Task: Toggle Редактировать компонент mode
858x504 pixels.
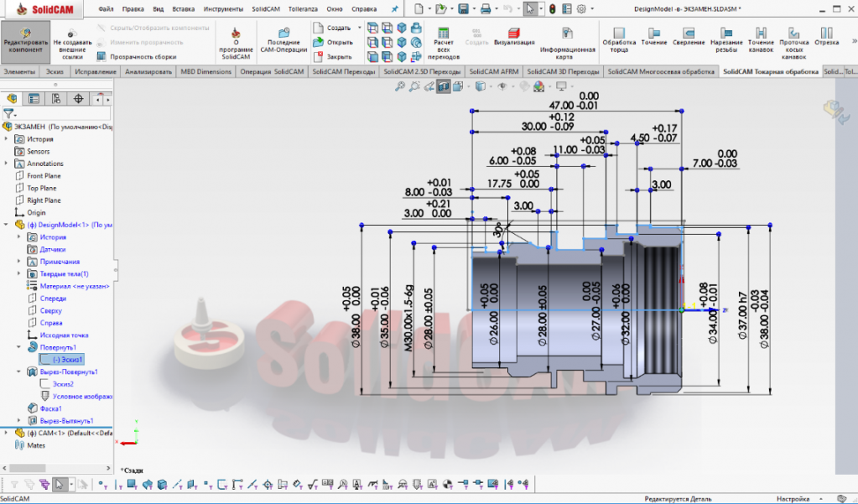Action: point(26,40)
